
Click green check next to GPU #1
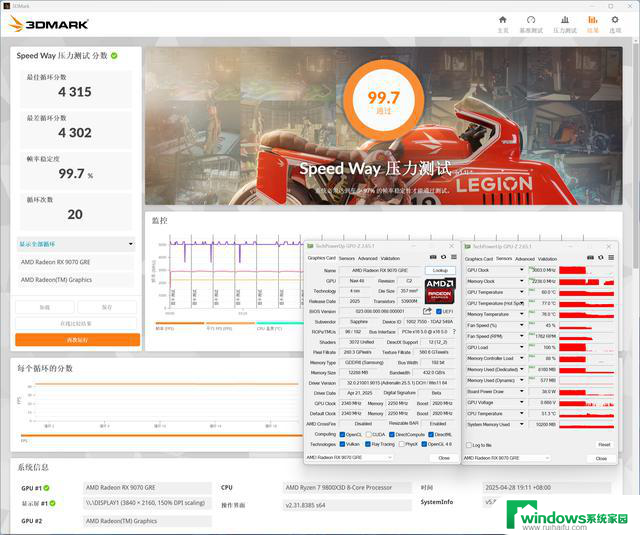click(x=47, y=488)
